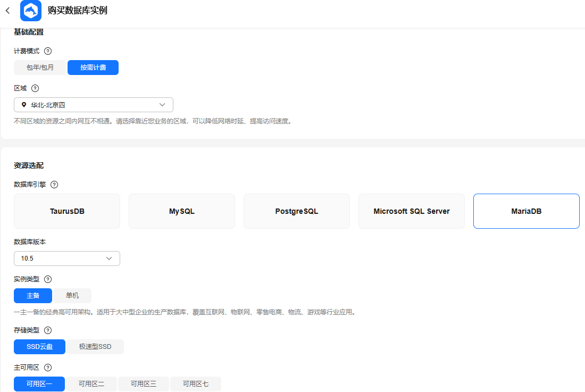Image resolution: width=585 pixels, height=392 pixels.
Task: Click the 资源选配 section heading
Action: (x=29, y=165)
